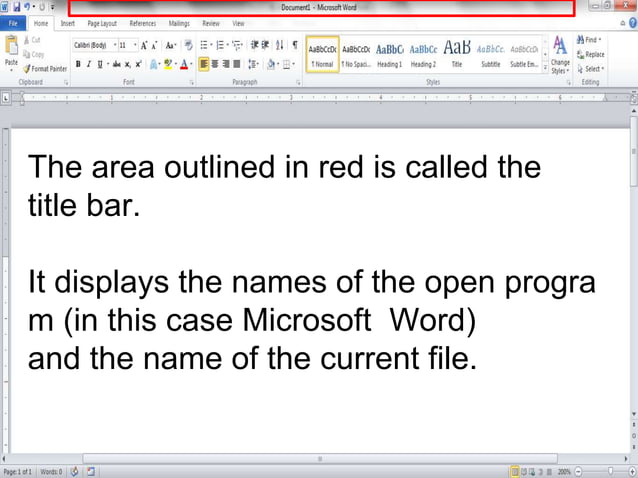This screenshot has width=638, height=478.
Task: Click the Paste clipboard icon
Action: pos(11,46)
